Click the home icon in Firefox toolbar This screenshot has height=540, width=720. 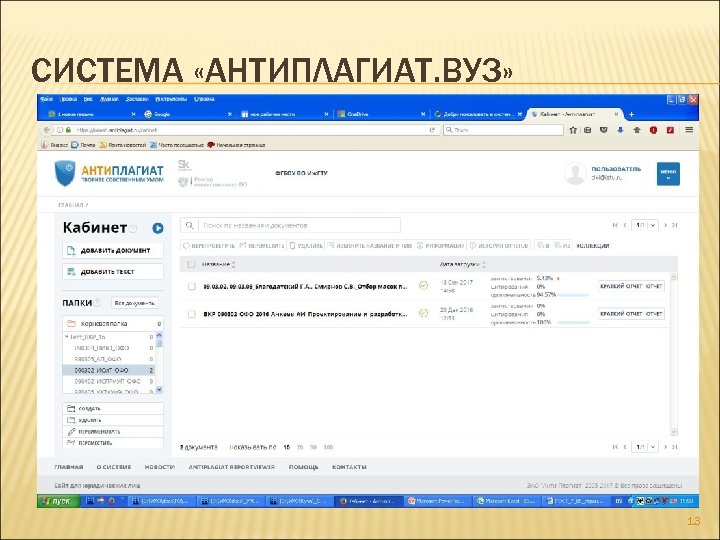click(x=637, y=130)
